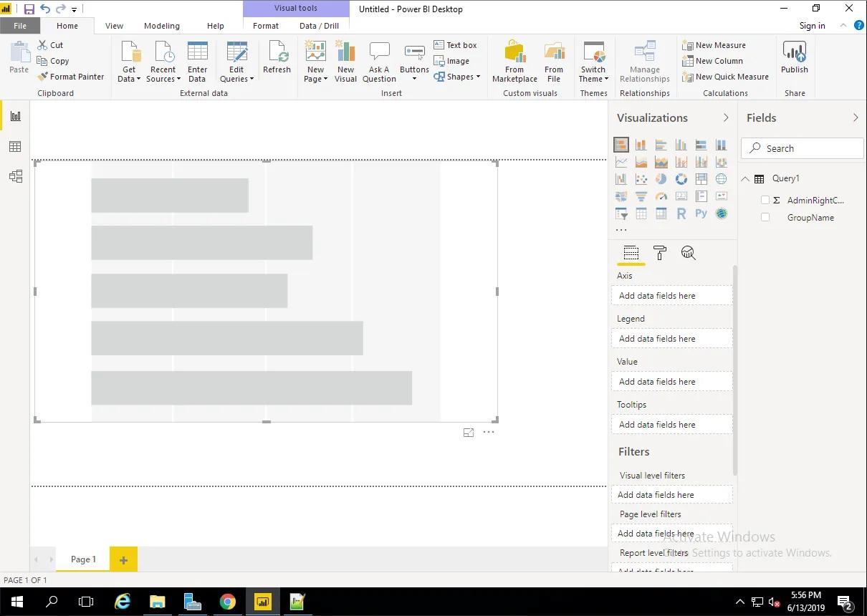Select the Treemap visual
Image resolution: width=867 pixels, height=616 pixels.
pos(701,179)
